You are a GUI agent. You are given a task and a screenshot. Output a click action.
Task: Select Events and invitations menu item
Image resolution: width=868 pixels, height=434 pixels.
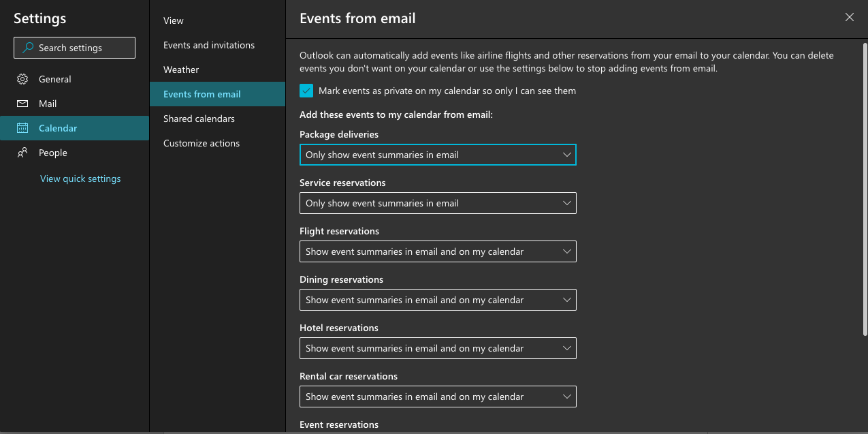click(x=217, y=45)
